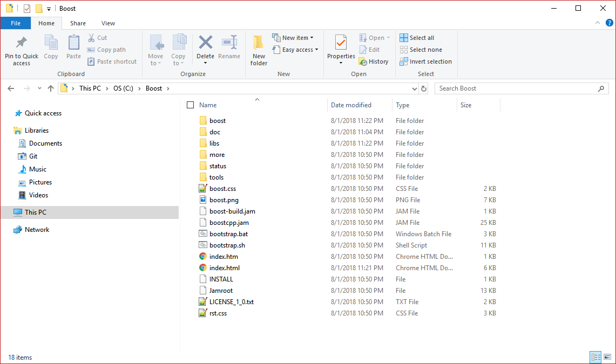Switch to Details view icon

click(x=595, y=357)
